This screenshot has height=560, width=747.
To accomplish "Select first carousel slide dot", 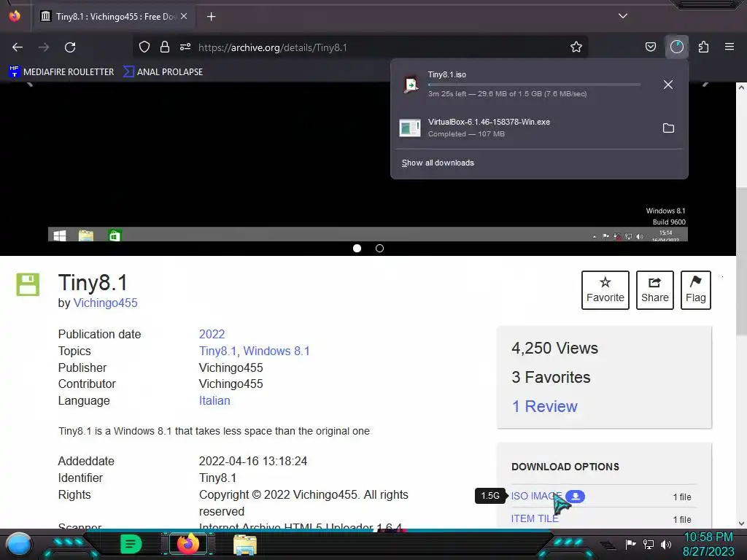I will [x=357, y=248].
